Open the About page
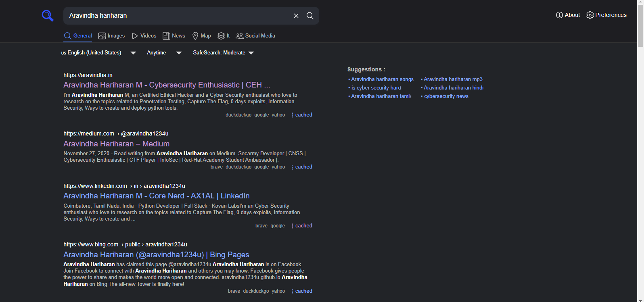The height and width of the screenshot is (302, 644). [568, 15]
